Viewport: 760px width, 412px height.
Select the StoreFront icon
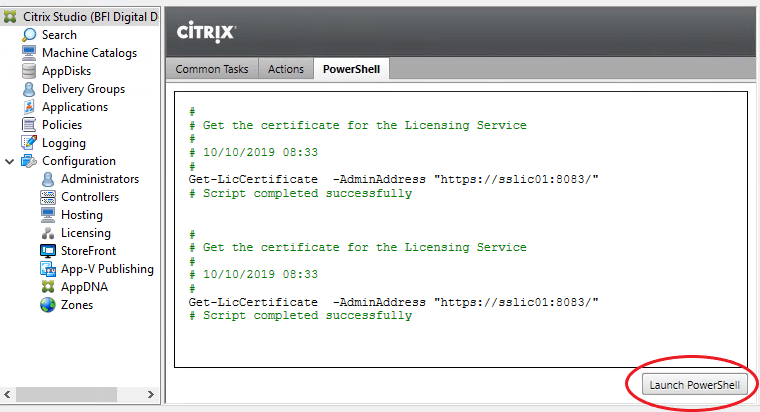click(48, 251)
